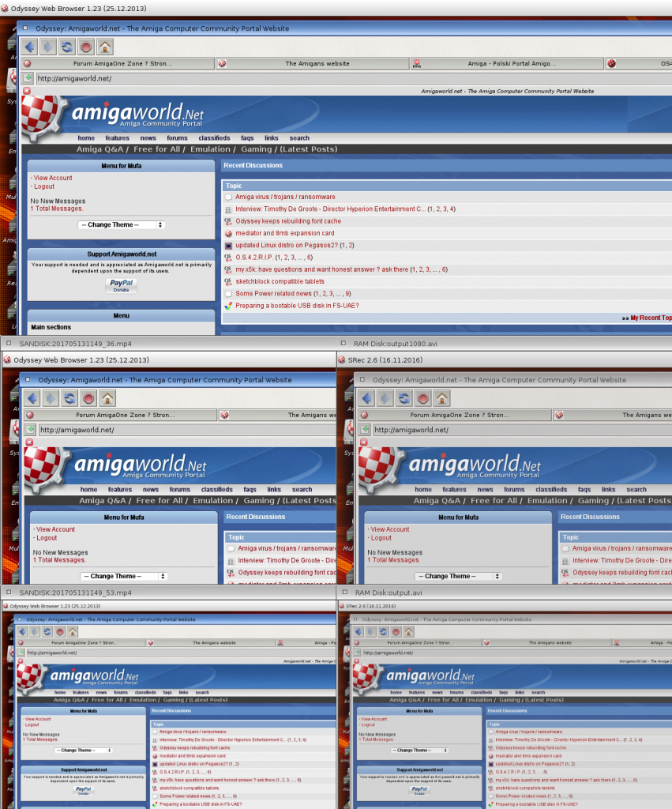The image size is (672, 809).
Task: Click PayPal Donate button in RAM Disk:output.avi window
Action: coord(419,790)
